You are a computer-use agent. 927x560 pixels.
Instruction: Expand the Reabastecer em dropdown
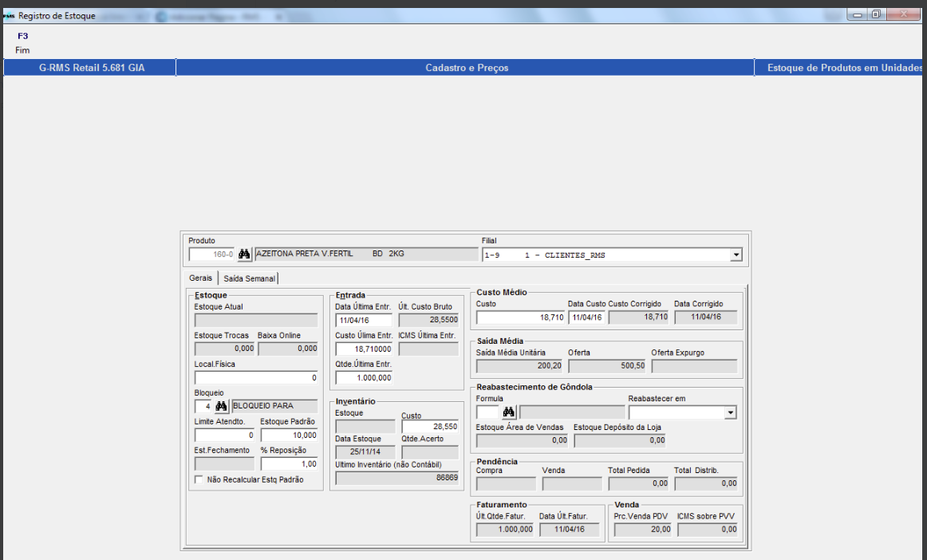tap(731, 412)
